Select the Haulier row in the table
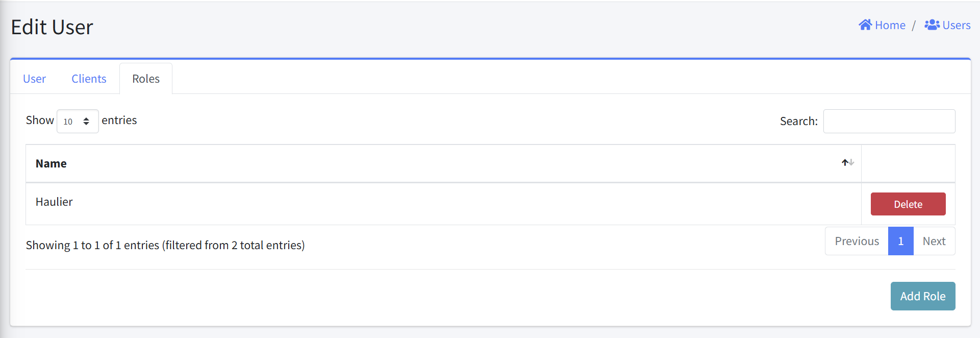Screen dimensions: 980x338 [x=443, y=204]
